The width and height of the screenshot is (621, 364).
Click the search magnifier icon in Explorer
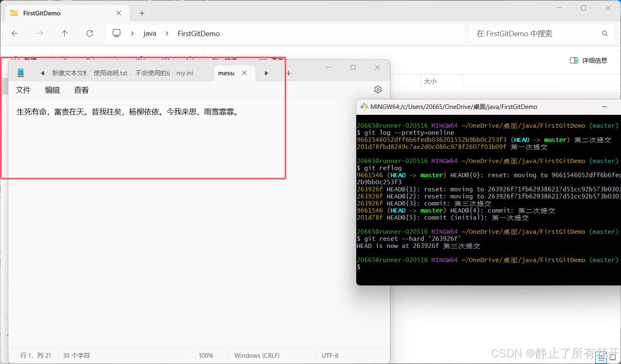click(x=605, y=33)
